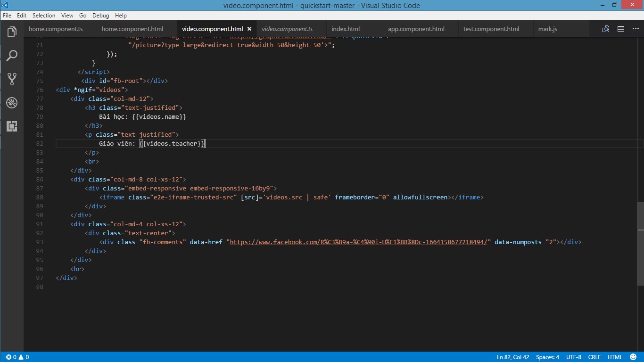This screenshot has height=362, width=644.
Task: Open the Debug menu
Action: point(101,16)
